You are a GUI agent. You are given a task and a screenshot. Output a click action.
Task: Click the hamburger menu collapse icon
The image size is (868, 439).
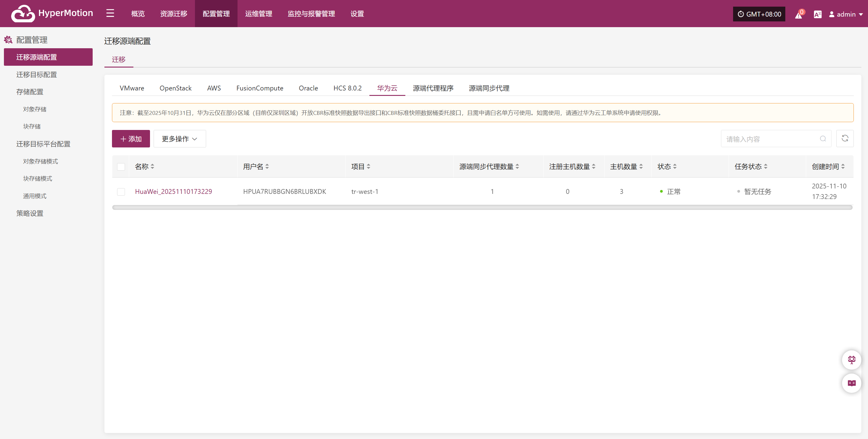pyautogui.click(x=110, y=14)
